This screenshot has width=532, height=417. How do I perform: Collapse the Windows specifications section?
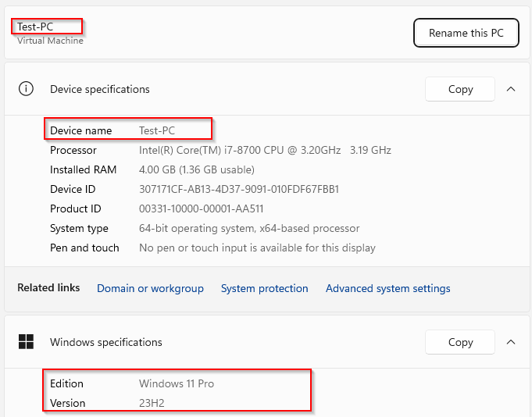[x=511, y=342]
